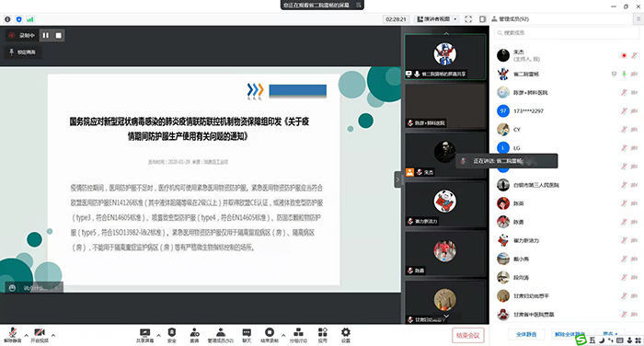
Task: Toggle microphone for member CY
Action: pyautogui.click(x=624, y=130)
